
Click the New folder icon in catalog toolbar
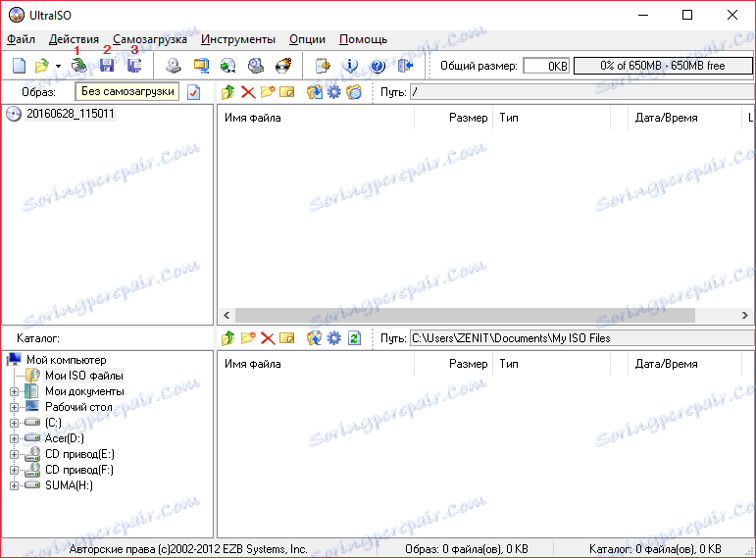click(248, 338)
